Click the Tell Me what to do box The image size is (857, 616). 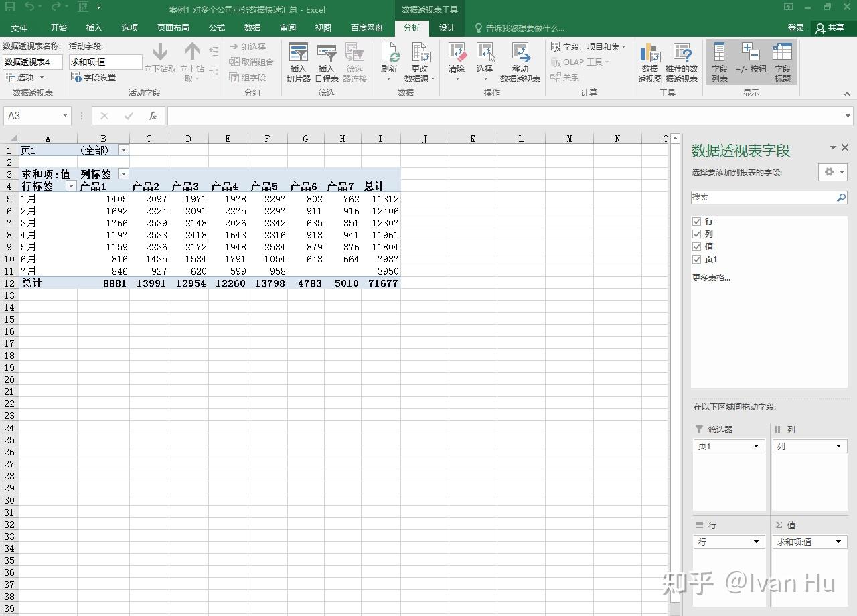(x=525, y=28)
